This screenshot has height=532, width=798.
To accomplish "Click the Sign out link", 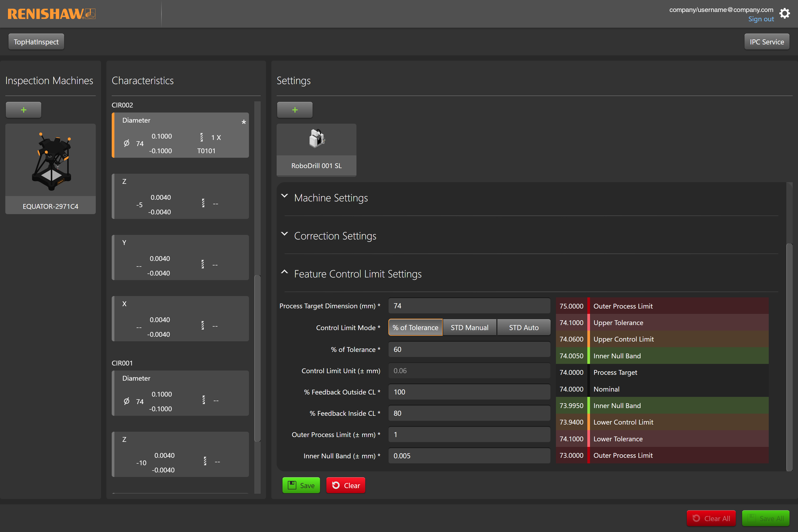I will [761, 19].
